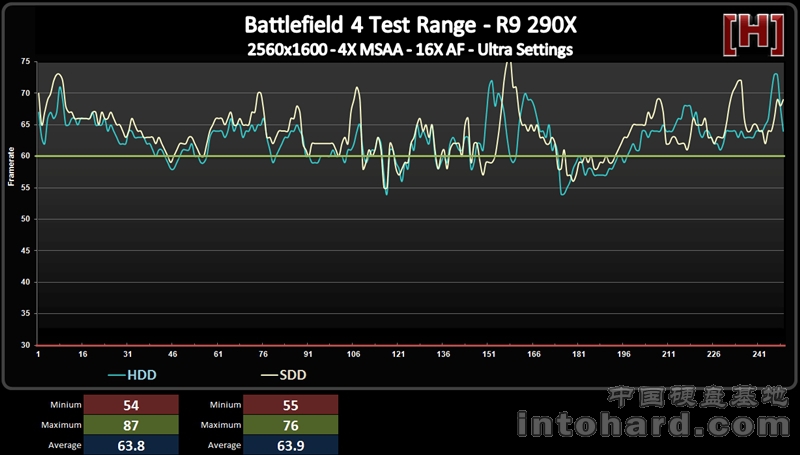Click the x-axis tick label 241
Image resolution: width=800 pixels, height=455 pixels.
(759, 354)
